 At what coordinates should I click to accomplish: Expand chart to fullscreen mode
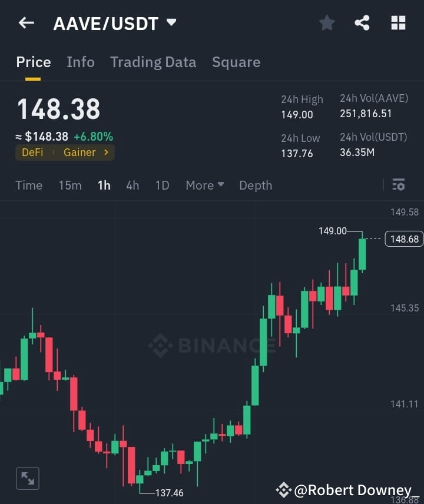27,478
